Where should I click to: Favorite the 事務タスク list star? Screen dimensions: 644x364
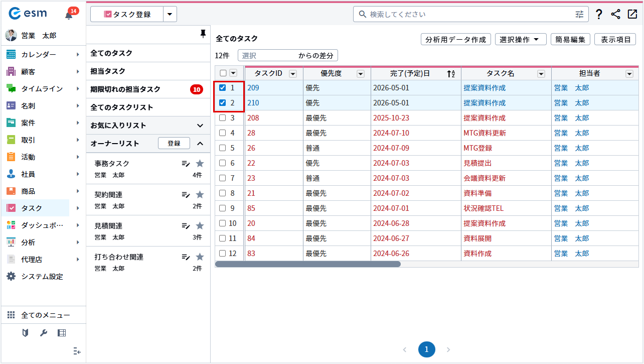[200, 163]
